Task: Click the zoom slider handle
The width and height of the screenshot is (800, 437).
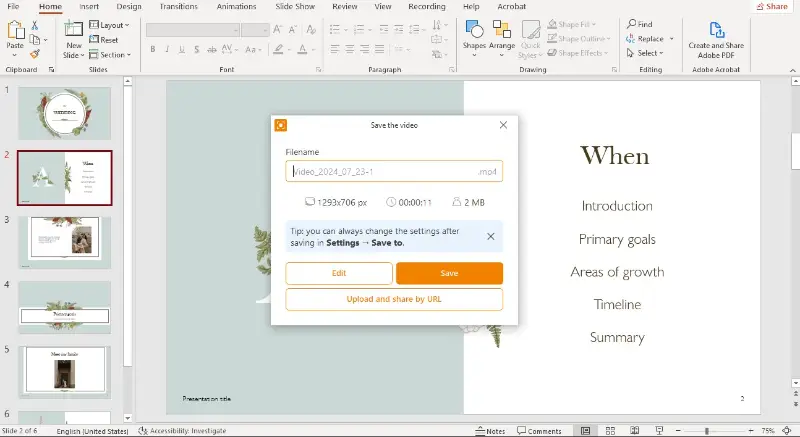Action: [x=707, y=431]
